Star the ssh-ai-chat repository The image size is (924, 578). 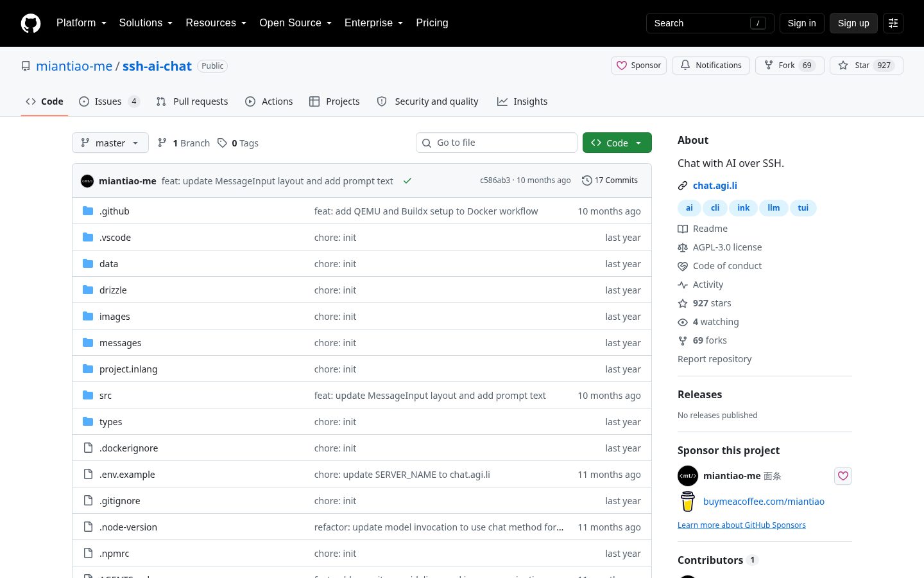[x=866, y=66]
